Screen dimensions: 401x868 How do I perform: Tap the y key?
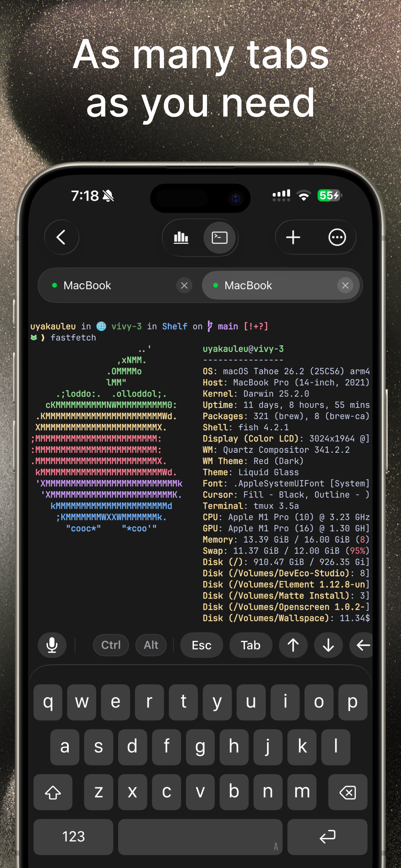pos(217,702)
